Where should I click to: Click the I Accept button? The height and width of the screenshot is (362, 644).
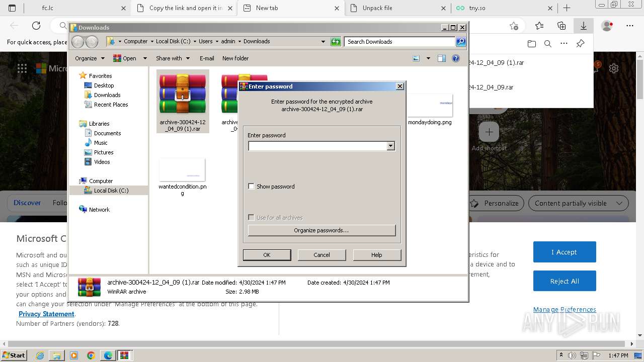(x=565, y=252)
